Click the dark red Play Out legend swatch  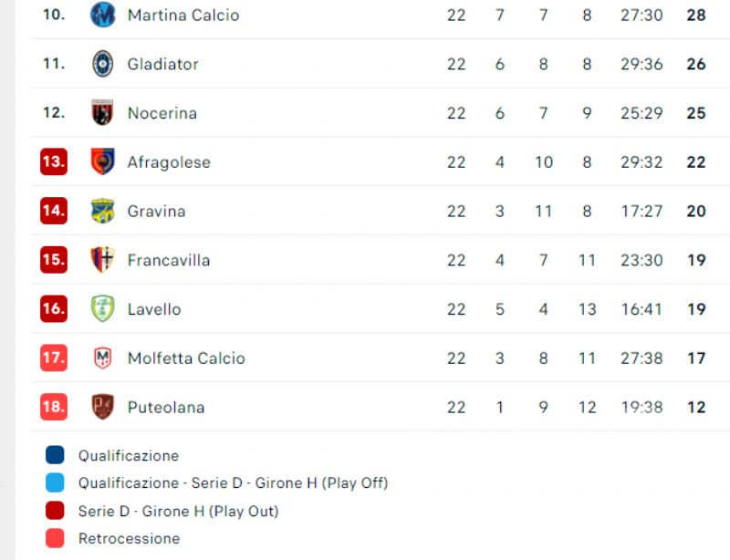(x=55, y=511)
